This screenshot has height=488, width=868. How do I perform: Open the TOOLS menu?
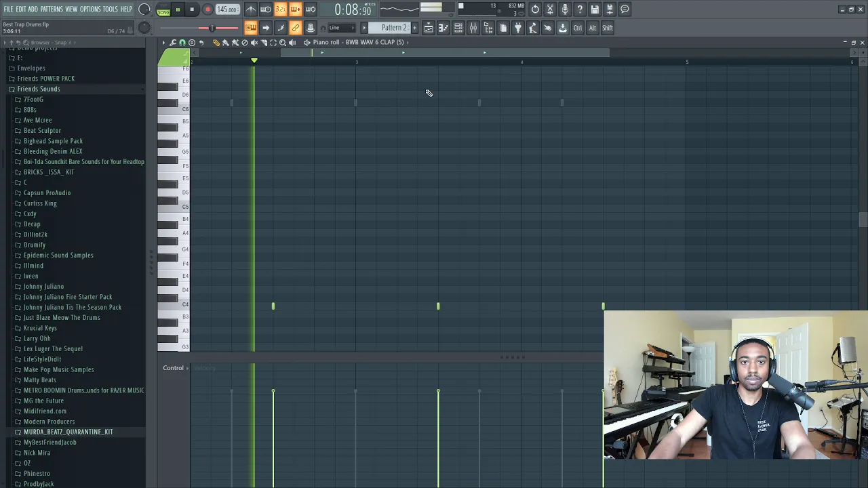[x=110, y=9]
